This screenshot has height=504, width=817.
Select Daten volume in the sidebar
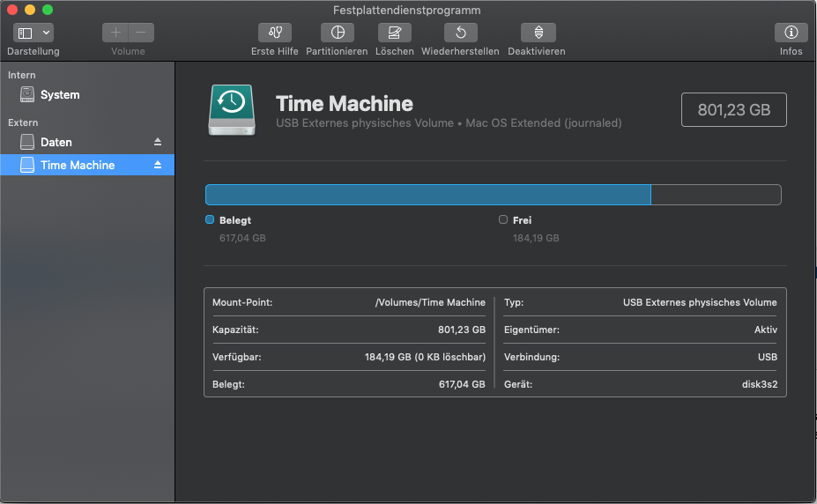56,142
